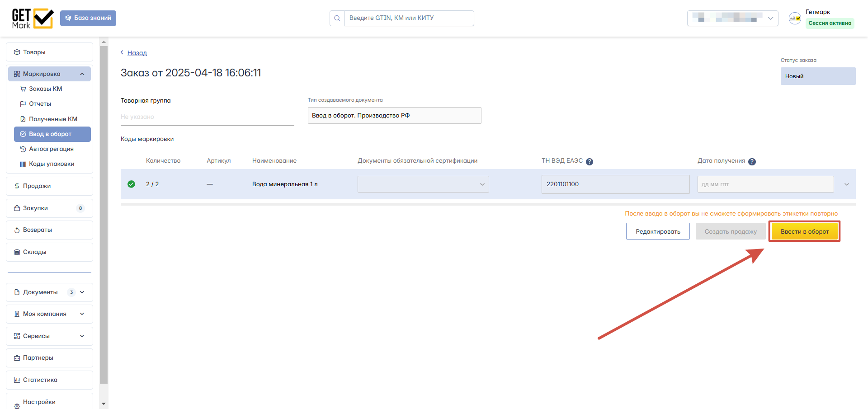The width and height of the screenshot is (868, 409).
Task: Open Коды упаковки submenu item
Action: pos(52,164)
